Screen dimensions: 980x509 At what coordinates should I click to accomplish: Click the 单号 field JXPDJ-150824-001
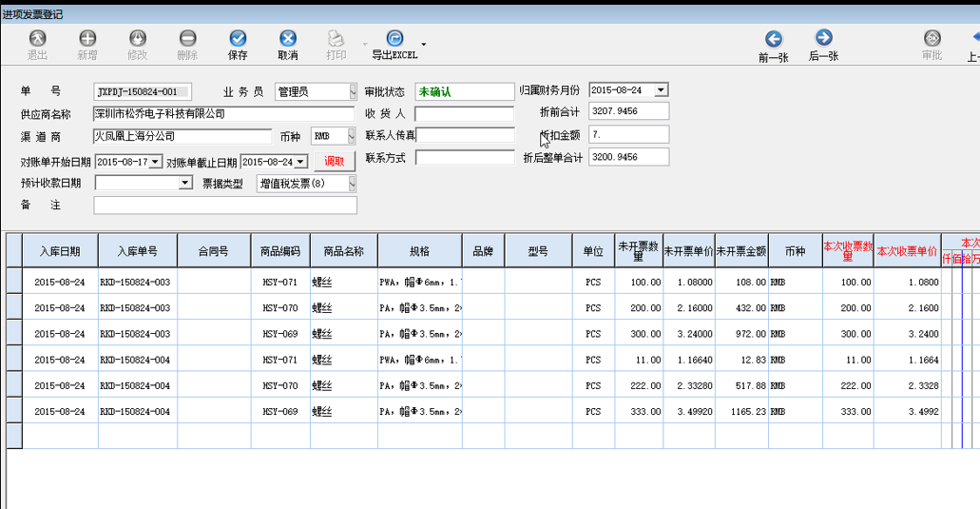tap(143, 92)
